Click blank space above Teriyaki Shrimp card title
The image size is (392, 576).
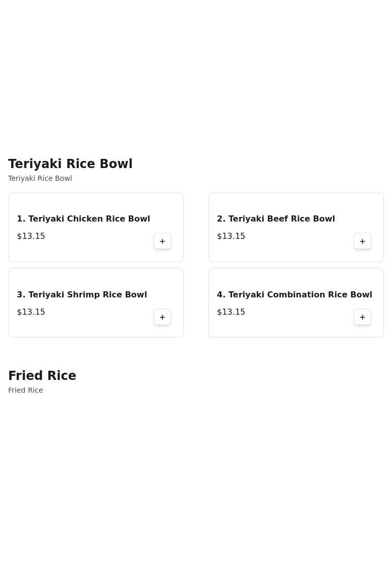(96, 279)
